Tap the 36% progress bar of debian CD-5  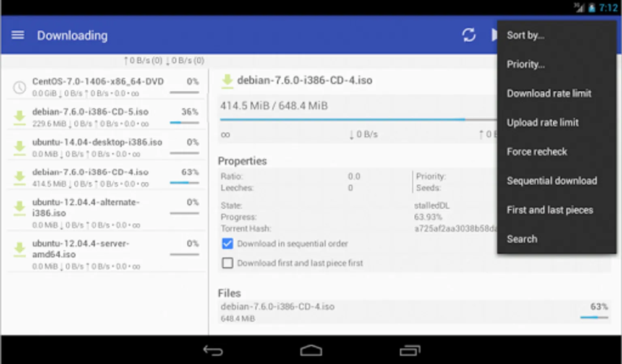click(185, 123)
